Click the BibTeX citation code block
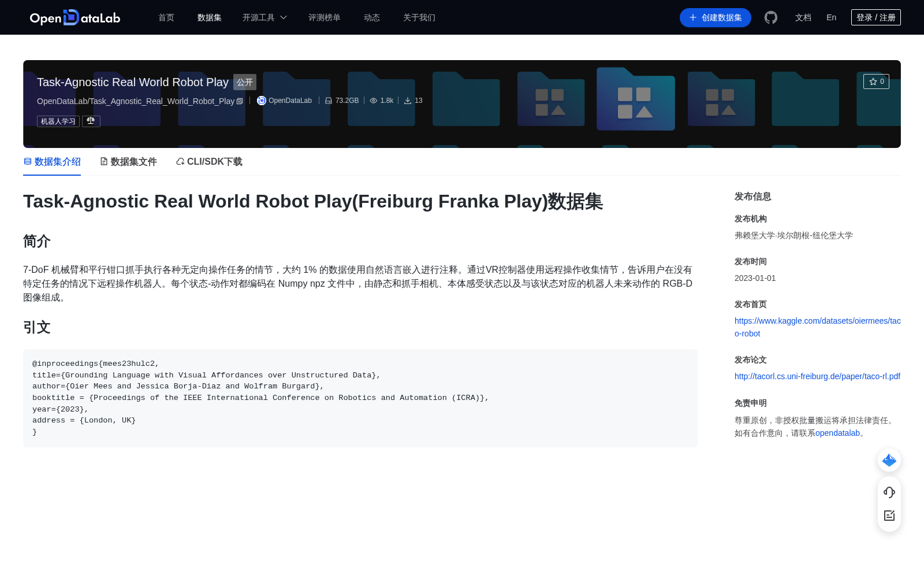The width and height of the screenshot is (924, 578). [360, 398]
